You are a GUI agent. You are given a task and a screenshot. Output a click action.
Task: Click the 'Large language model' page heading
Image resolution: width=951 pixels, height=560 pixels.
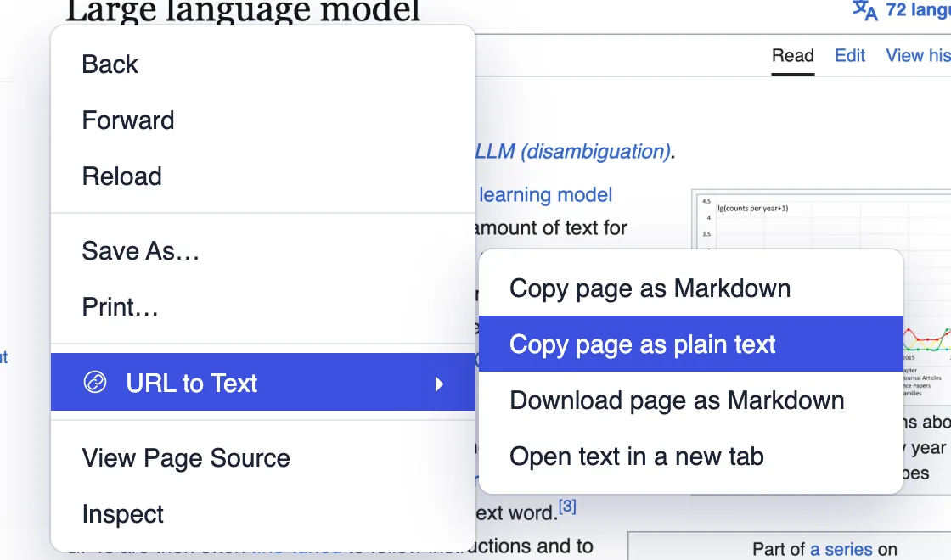pos(243,11)
